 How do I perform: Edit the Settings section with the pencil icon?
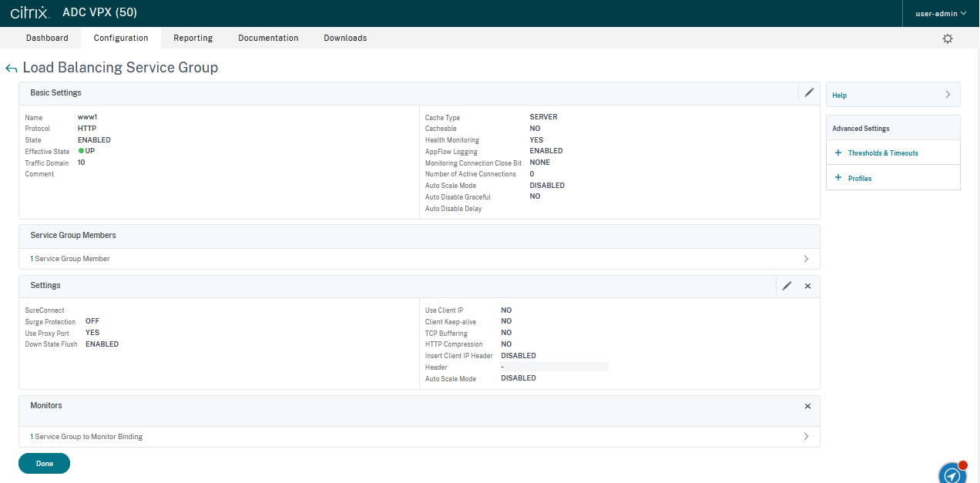(x=787, y=286)
